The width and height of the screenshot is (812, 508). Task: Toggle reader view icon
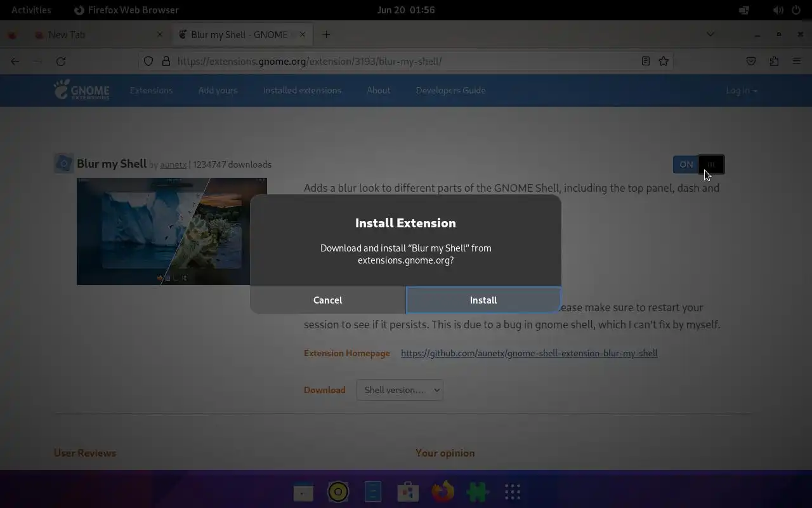point(645,61)
